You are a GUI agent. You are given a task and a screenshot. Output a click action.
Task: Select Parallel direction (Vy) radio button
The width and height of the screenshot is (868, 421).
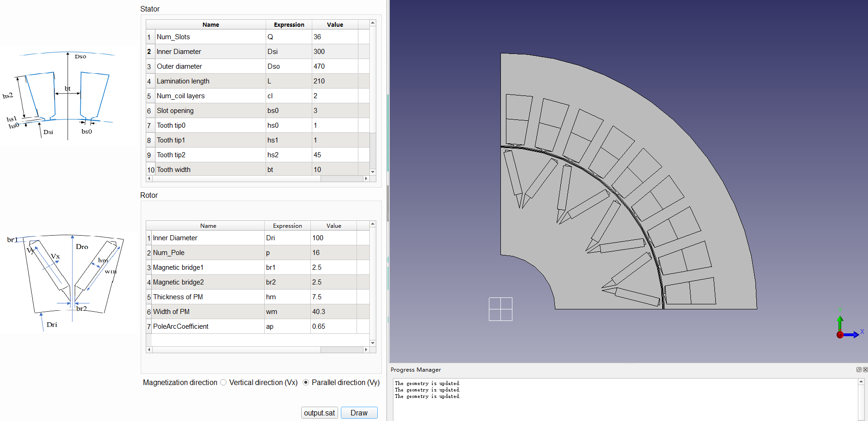(x=306, y=382)
